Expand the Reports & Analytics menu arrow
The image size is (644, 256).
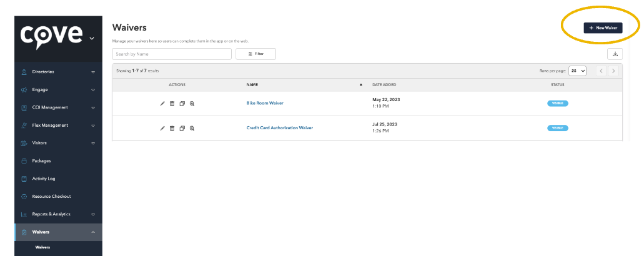93,215
